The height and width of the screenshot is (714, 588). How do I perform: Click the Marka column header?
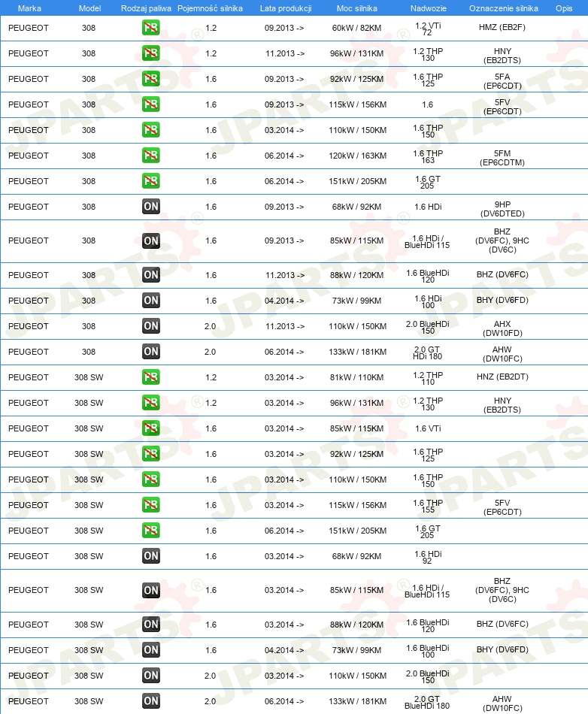[29, 8]
